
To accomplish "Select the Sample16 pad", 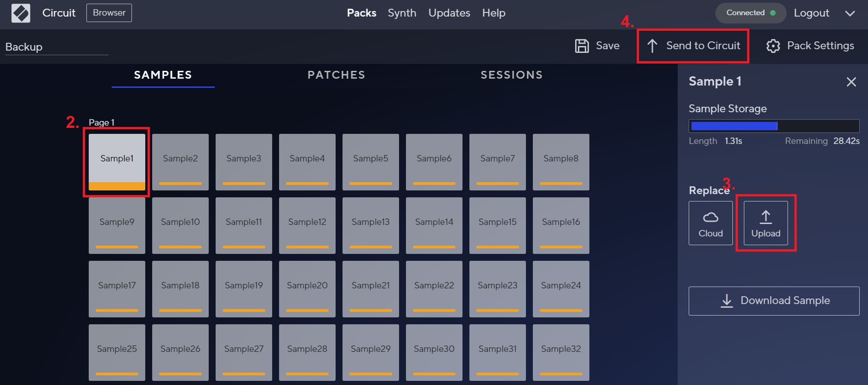I will click(561, 225).
